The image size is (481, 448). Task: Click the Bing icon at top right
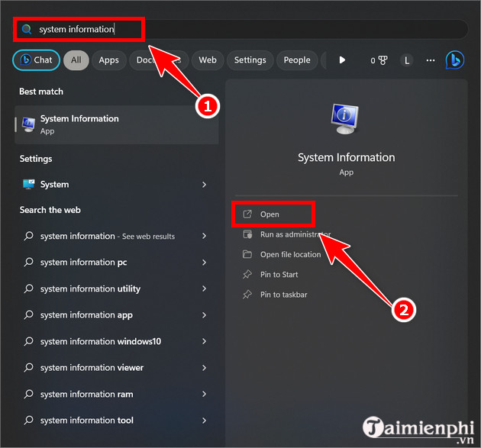pos(455,60)
